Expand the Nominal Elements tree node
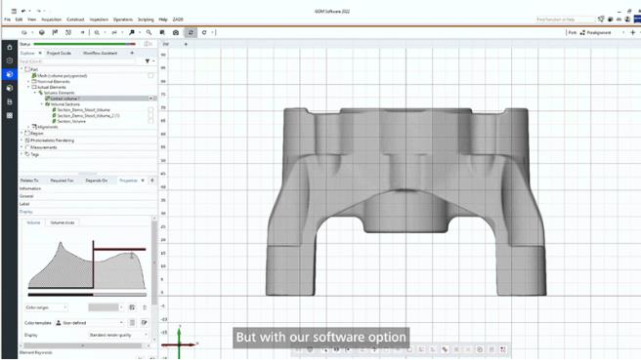The width and height of the screenshot is (641, 364). coord(28,82)
